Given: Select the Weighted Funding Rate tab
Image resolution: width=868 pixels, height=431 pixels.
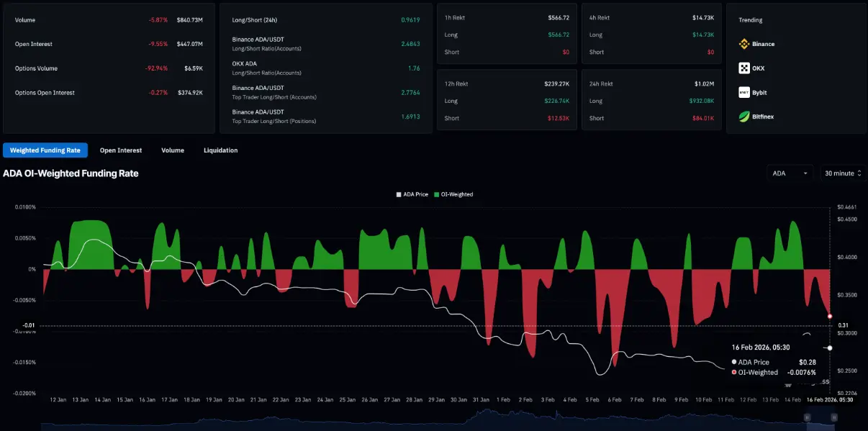Looking at the screenshot, I should click(45, 150).
